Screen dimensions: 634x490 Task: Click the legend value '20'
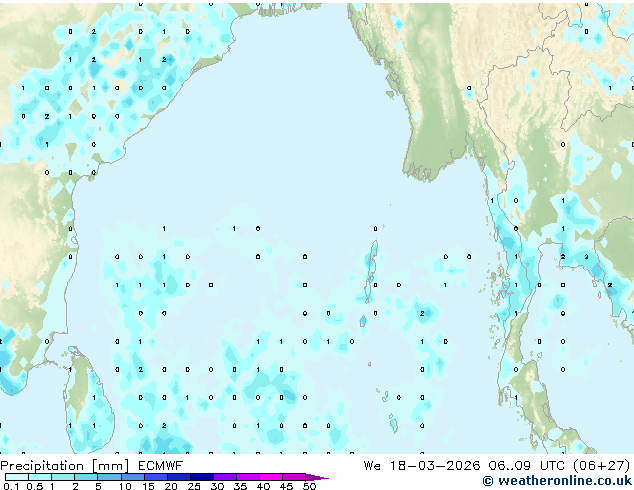pos(171,486)
